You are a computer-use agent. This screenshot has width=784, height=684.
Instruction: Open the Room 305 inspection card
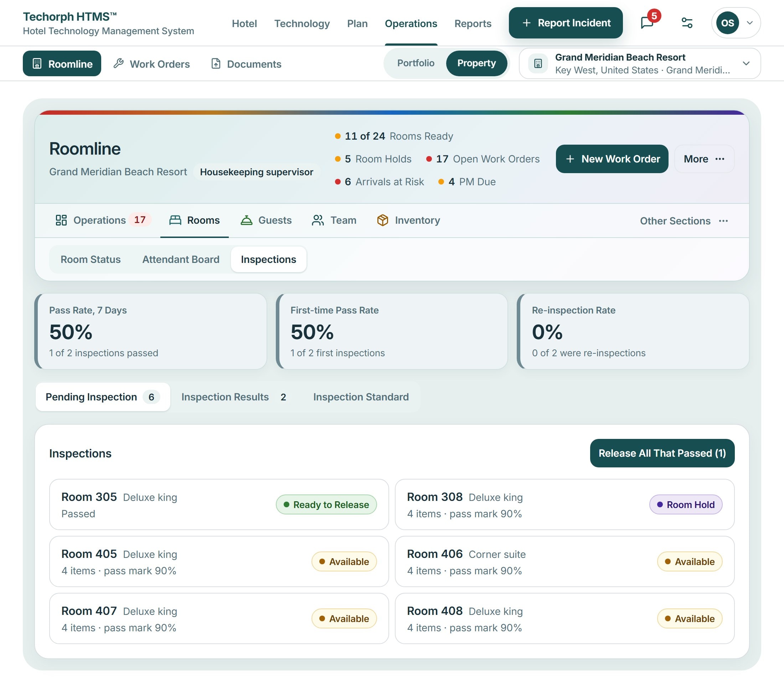[x=219, y=504]
